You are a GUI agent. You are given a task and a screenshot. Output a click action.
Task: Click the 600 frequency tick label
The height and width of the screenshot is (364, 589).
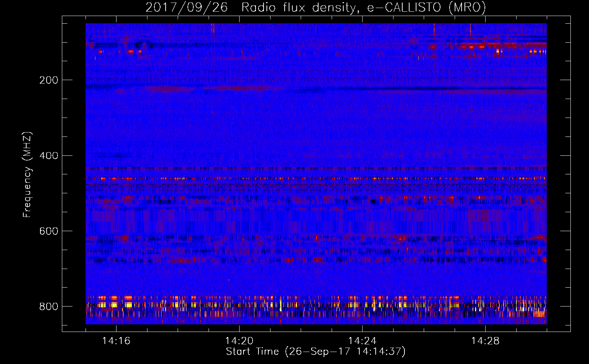click(48, 231)
